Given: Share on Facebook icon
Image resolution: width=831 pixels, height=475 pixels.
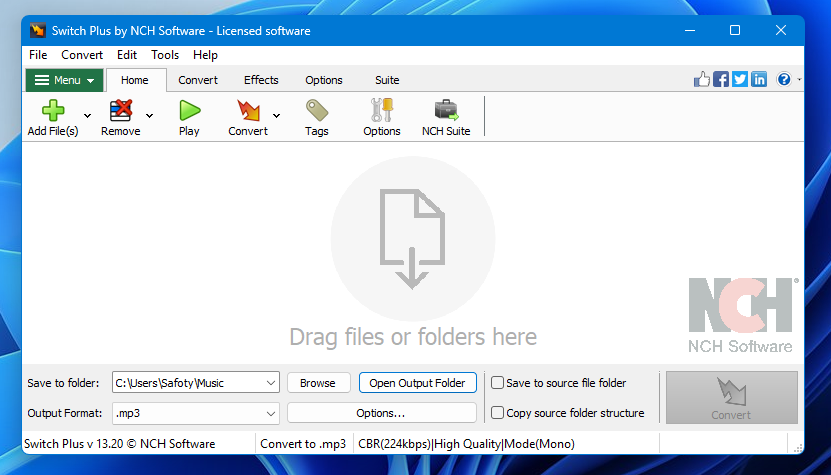Looking at the screenshot, I should point(721,80).
